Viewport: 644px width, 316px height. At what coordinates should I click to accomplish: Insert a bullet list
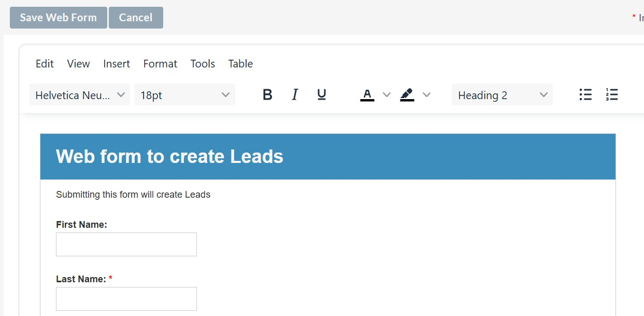pyautogui.click(x=585, y=94)
